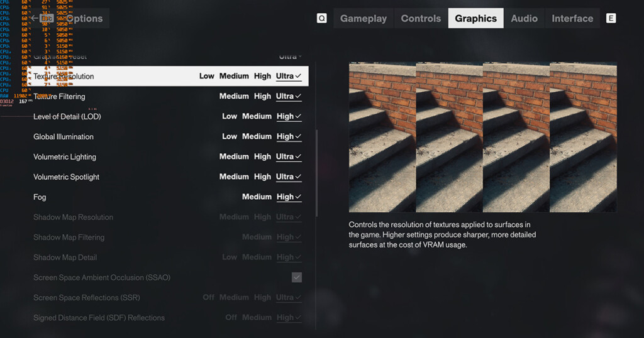
Task: Set Texture Resolution to Ultra
Action: pos(289,76)
